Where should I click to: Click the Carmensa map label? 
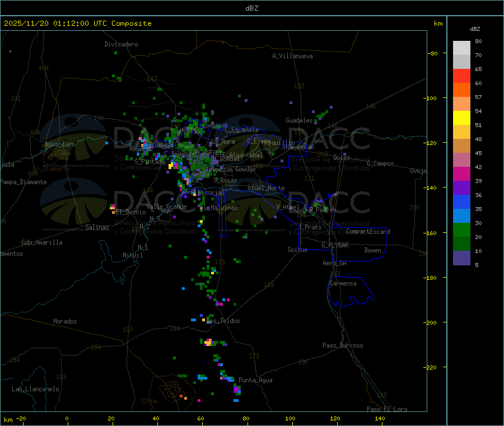pyautogui.click(x=343, y=283)
